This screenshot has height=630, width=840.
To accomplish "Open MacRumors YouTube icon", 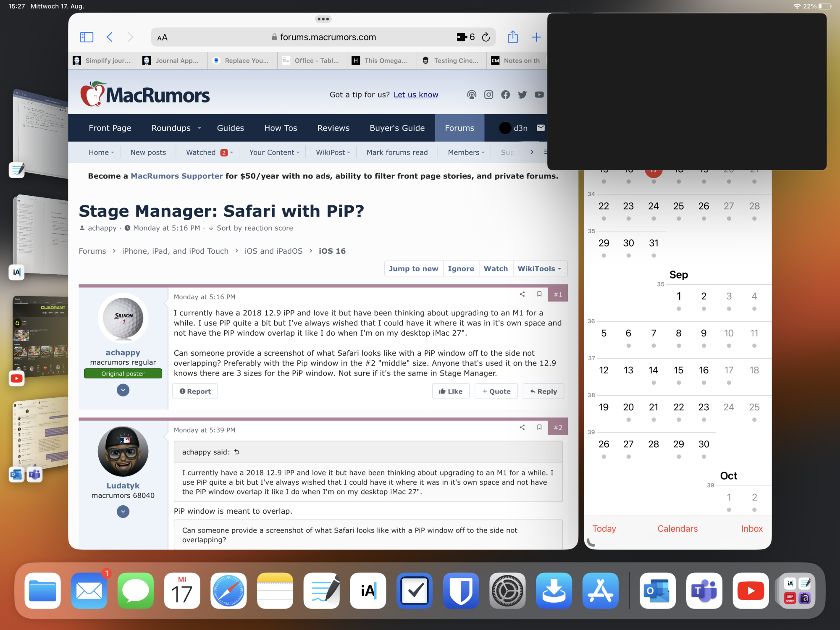I will 539,94.
